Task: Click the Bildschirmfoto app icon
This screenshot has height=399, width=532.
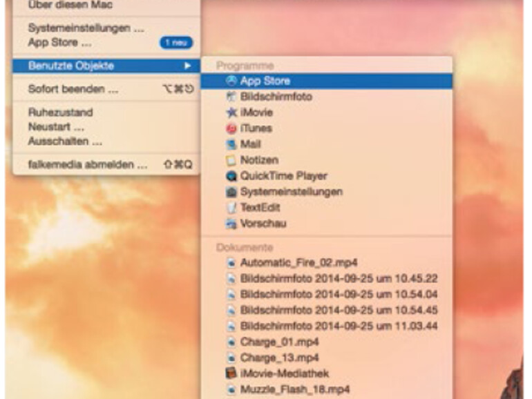Action: (x=231, y=97)
